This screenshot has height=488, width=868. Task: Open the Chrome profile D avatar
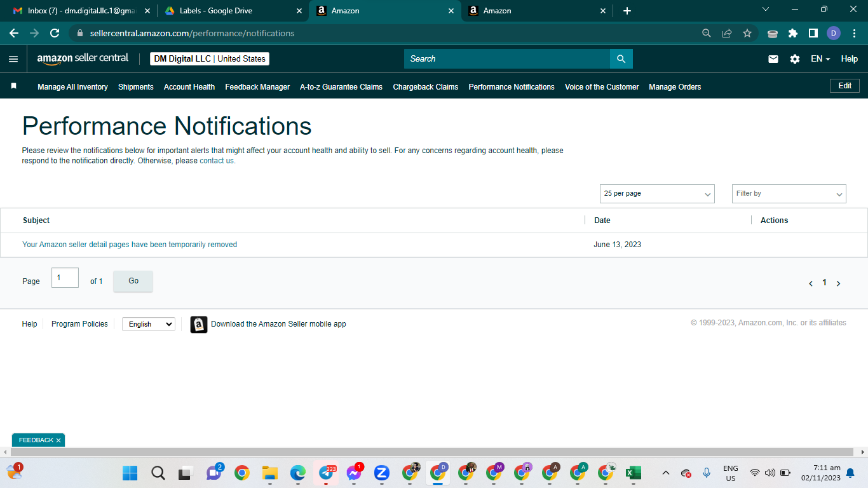click(834, 33)
